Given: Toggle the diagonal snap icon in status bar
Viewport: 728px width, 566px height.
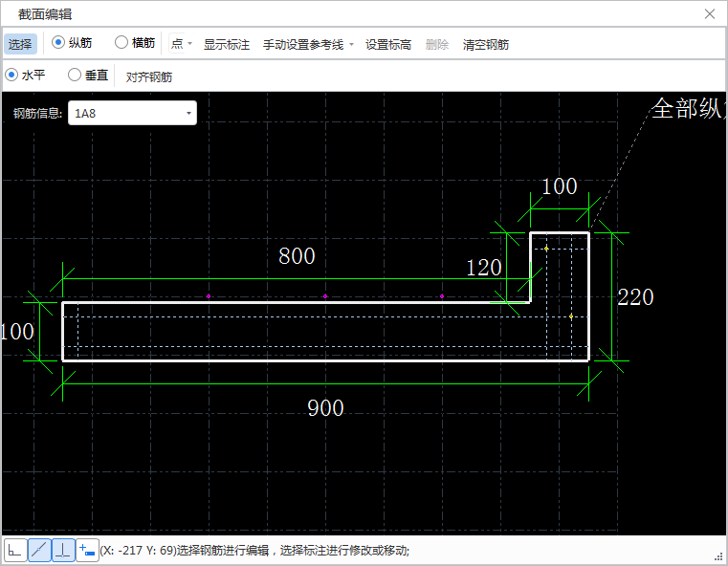Looking at the screenshot, I should pos(39,551).
